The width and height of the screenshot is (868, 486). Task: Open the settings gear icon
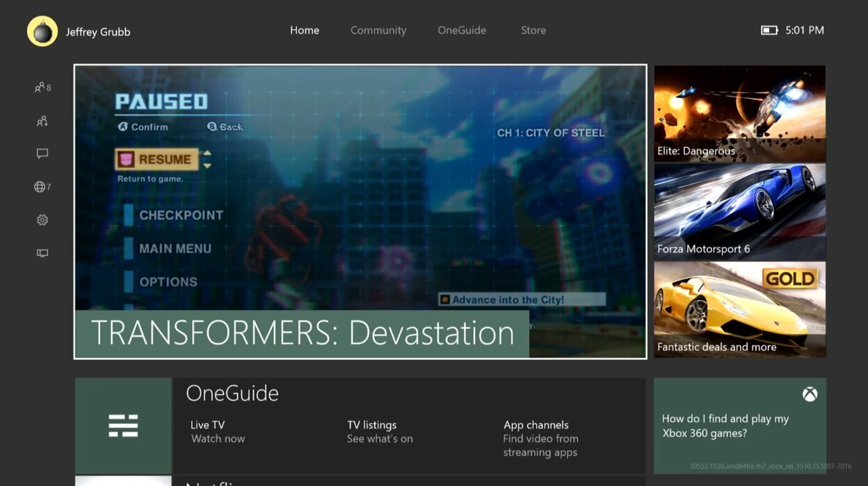tap(42, 220)
